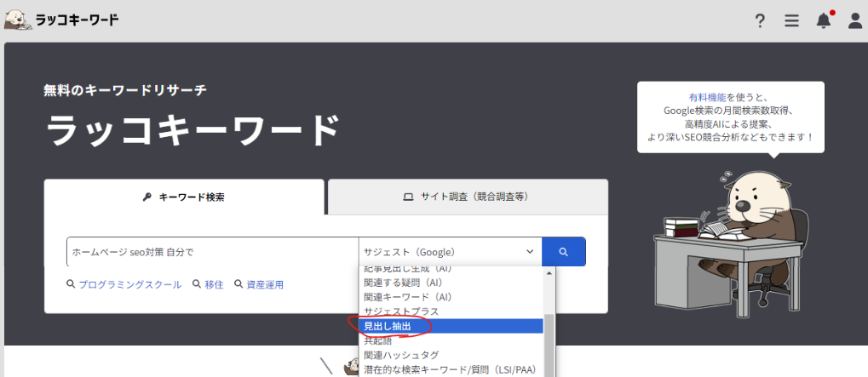
Task: Select 見出し抽出 option
Action: (451, 326)
